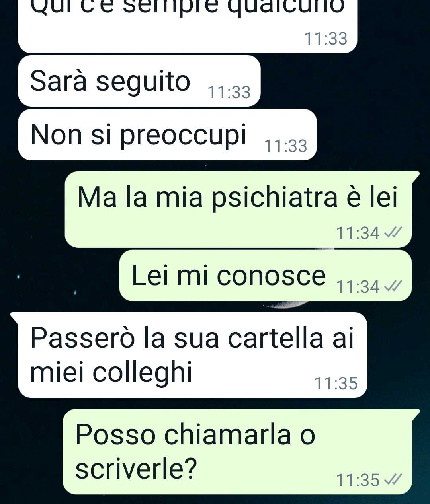The width and height of the screenshot is (430, 504).
Task: Click the word 'colleghi' in the white bubble
Action: coord(143,373)
